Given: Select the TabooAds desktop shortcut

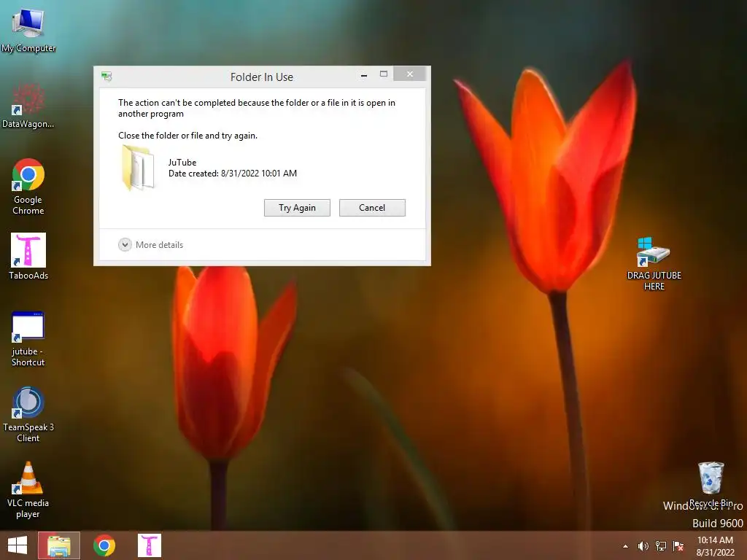Looking at the screenshot, I should point(28,256).
